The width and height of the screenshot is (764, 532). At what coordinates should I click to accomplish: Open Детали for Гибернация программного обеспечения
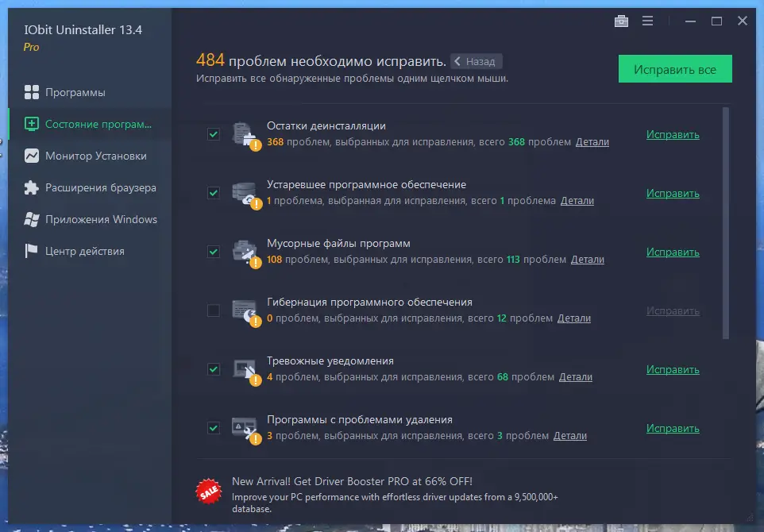(x=574, y=318)
